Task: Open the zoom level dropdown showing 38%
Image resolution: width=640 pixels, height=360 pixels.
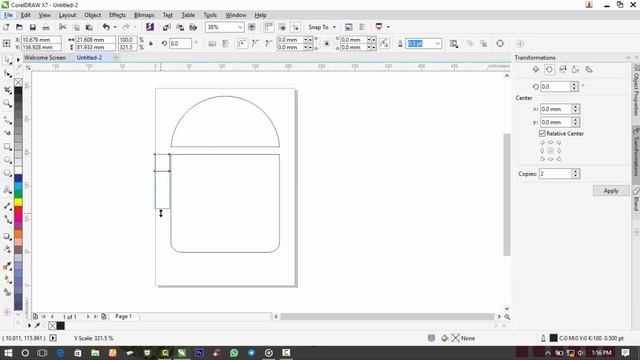Action: [x=240, y=27]
